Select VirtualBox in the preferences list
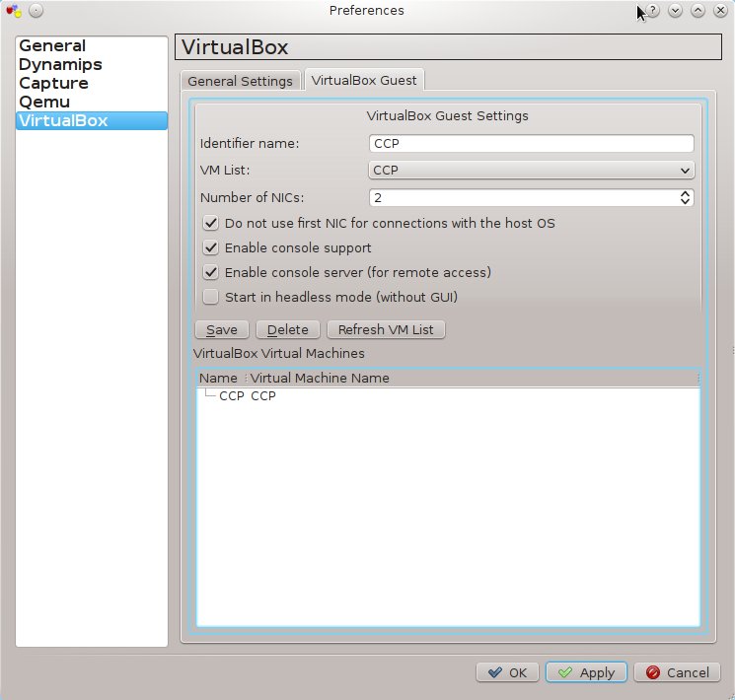This screenshot has width=735, height=700. (92, 120)
